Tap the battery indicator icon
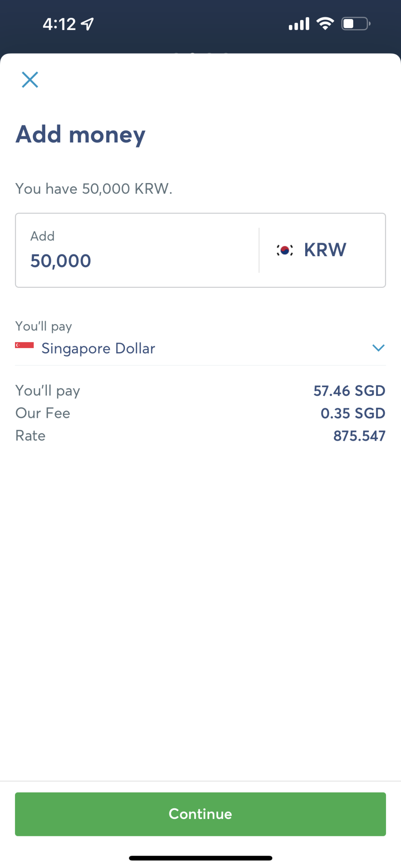 click(x=356, y=24)
